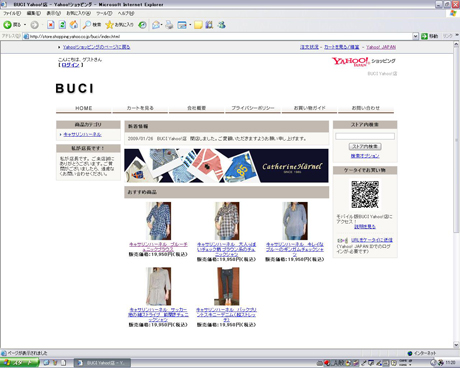Viewport: 460px width, 368px height.
Task: Go back with the green Back arrow
Action: pos(7,25)
